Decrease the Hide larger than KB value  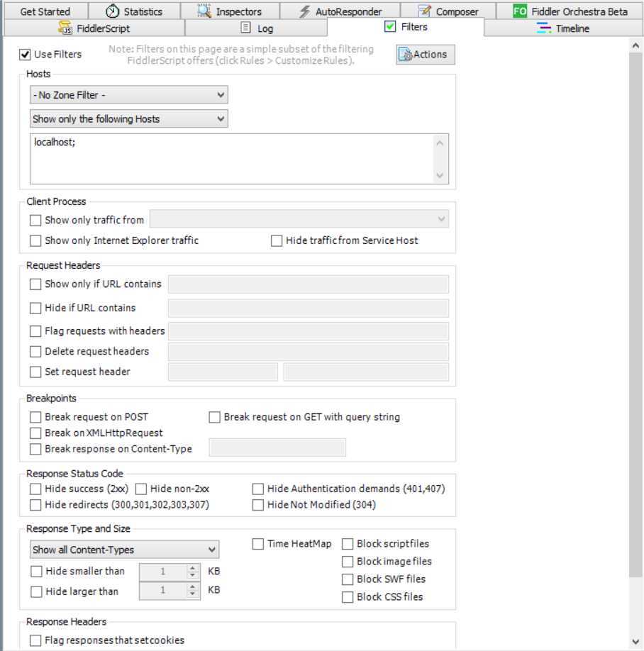[192, 594]
